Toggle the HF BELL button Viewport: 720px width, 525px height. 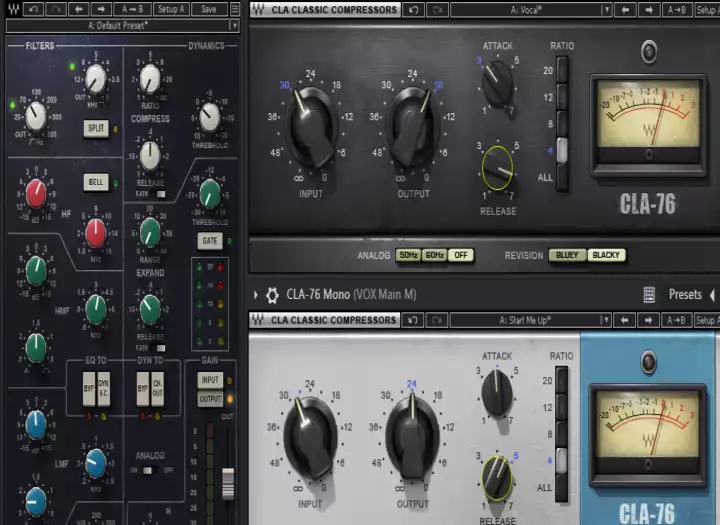pyautogui.click(x=96, y=182)
